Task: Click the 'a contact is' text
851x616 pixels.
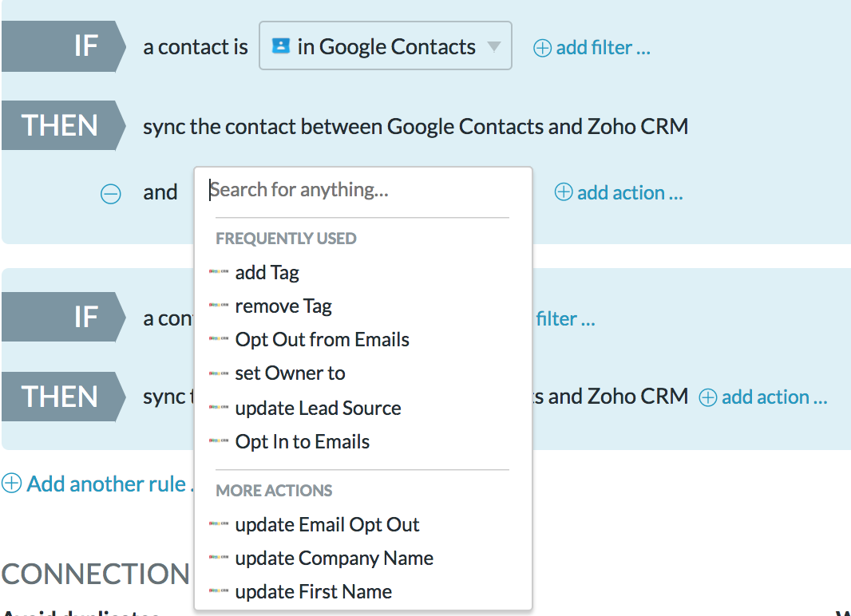Action: 196,47
